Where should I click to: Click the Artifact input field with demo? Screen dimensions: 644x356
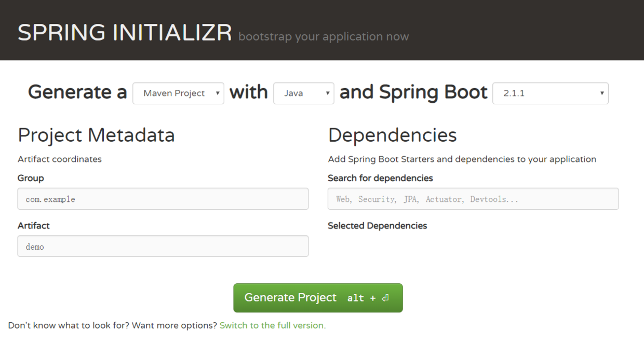click(163, 246)
